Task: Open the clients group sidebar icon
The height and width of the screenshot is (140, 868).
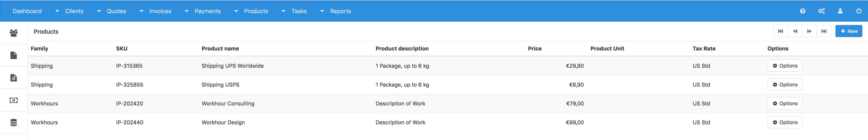Action: [x=13, y=33]
